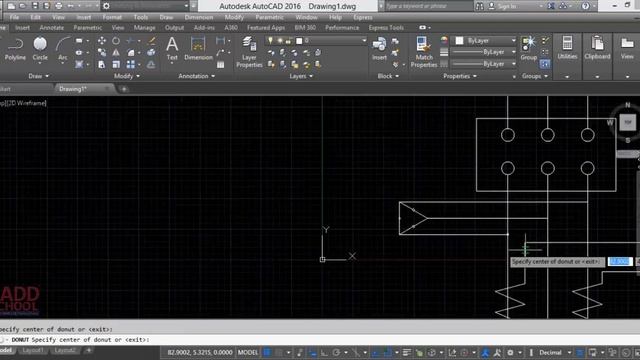Screen dimensions: 640x360
Task: Select the Polyline tool
Action: point(15,49)
